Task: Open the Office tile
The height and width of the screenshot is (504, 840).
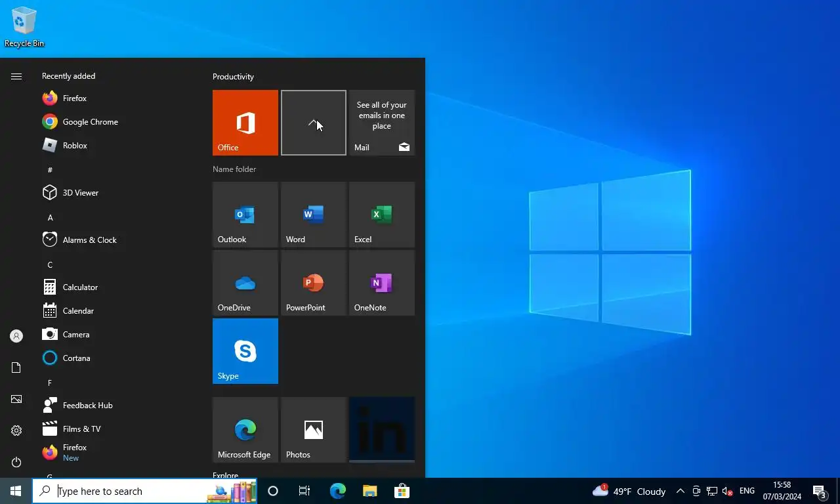Action: pyautogui.click(x=245, y=123)
